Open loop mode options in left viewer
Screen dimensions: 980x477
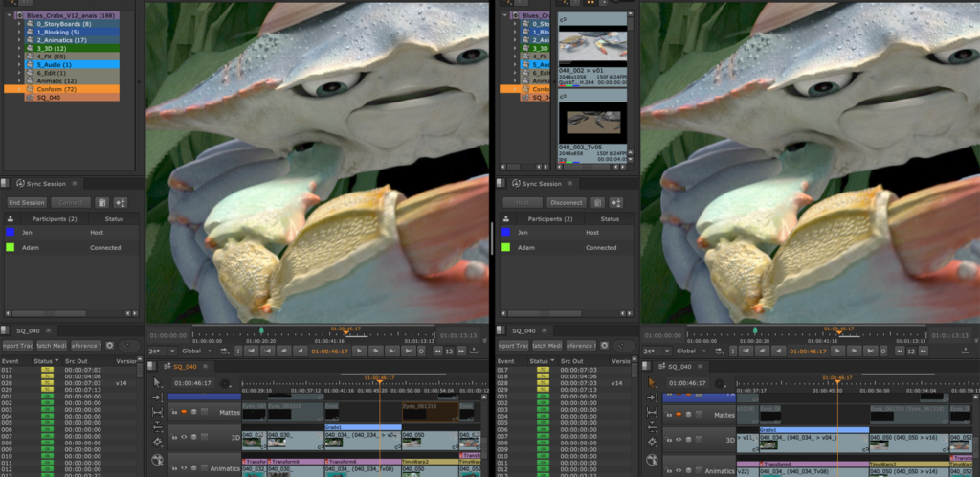pos(224,352)
